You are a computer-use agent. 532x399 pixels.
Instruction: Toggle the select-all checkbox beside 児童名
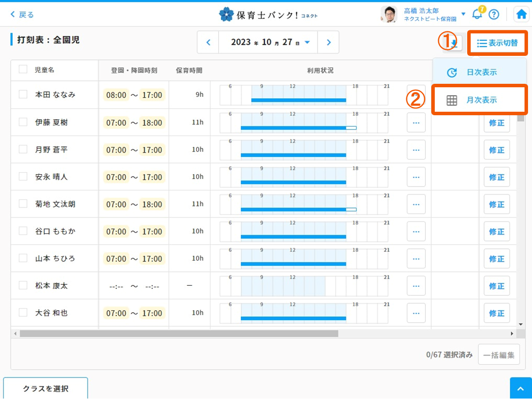(x=23, y=70)
